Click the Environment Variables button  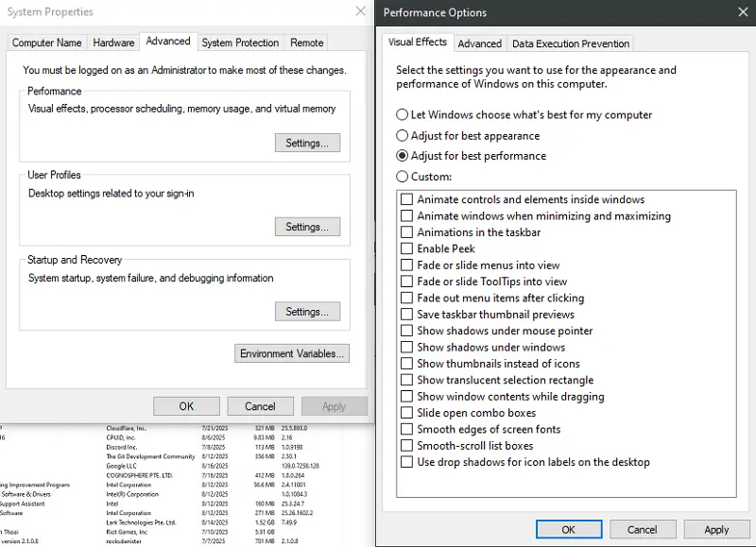point(292,353)
